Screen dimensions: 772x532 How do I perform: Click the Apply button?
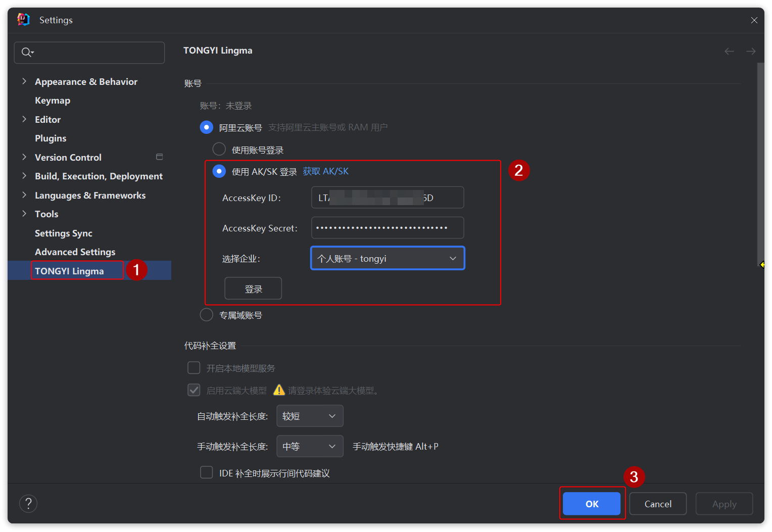tap(724, 504)
